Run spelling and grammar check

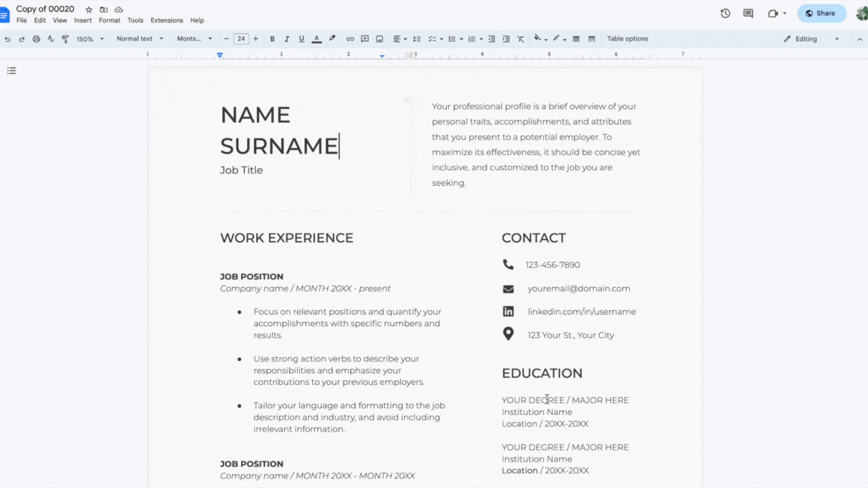50,38
